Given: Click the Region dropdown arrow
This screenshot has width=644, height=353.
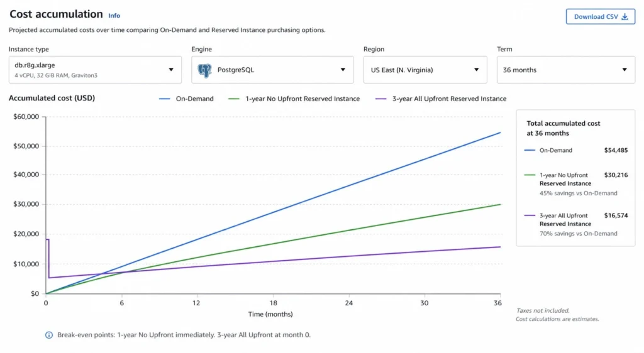Looking at the screenshot, I should coord(477,70).
